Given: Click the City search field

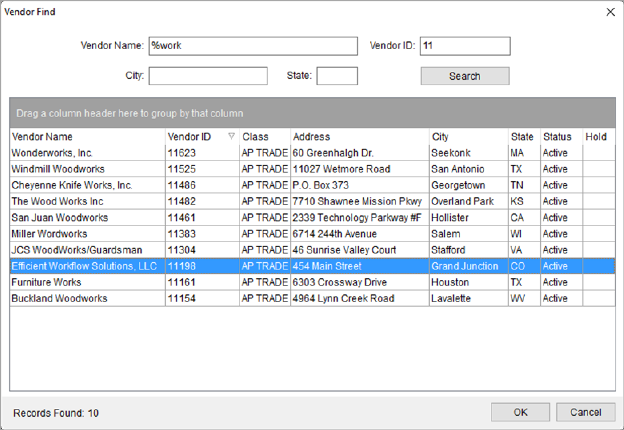Looking at the screenshot, I should click(x=208, y=76).
